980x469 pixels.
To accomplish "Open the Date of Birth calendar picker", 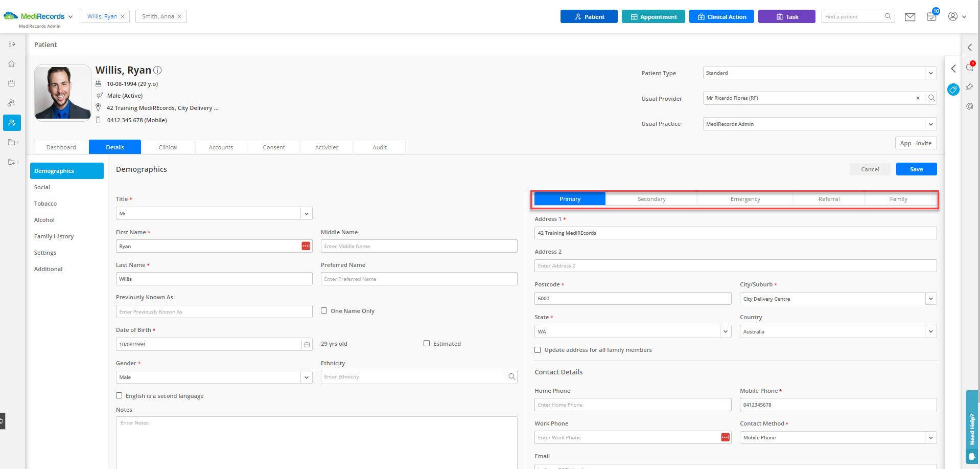I will [307, 345].
